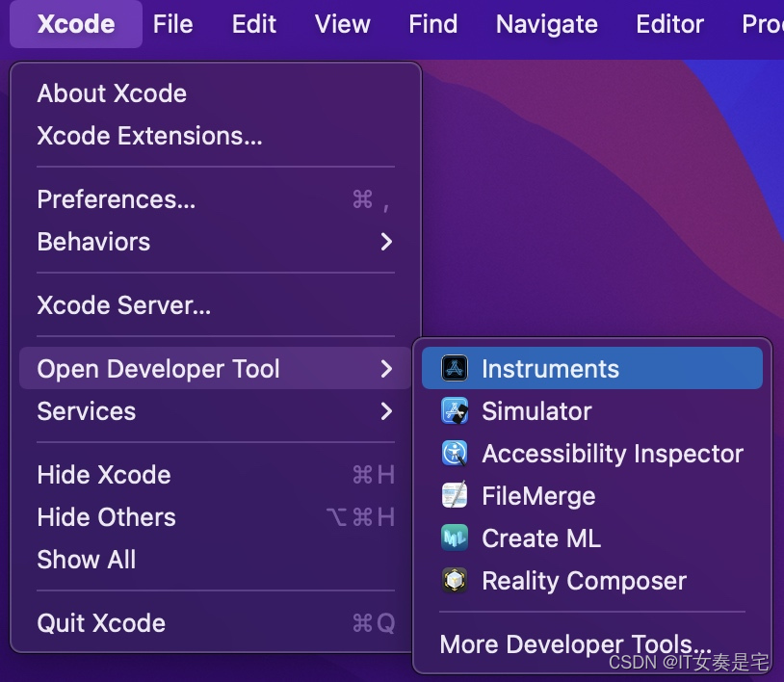Screen dimensions: 784x682
Task: Choose Quit Xcode
Action: [x=216, y=623]
